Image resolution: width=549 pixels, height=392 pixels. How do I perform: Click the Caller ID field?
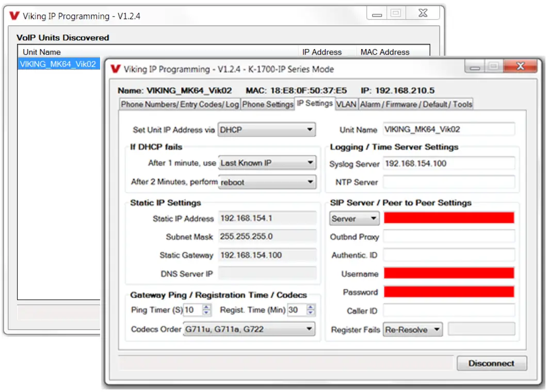tap(449, 311)
